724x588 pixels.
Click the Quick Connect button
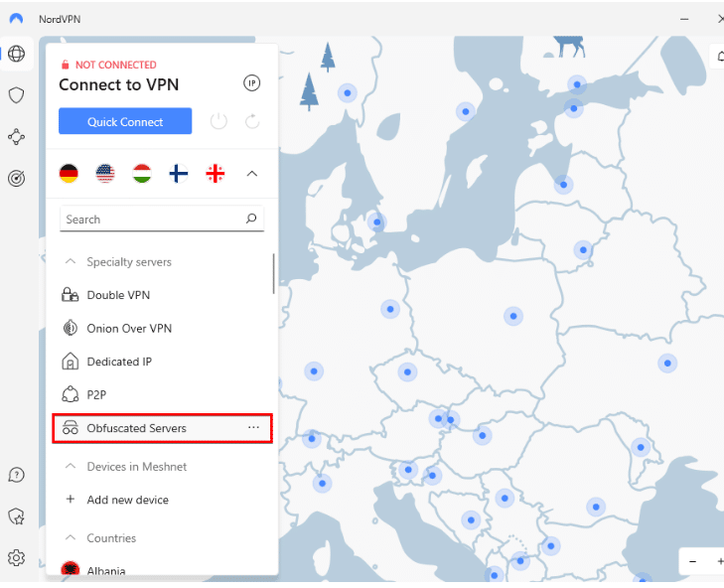[125, 121]
